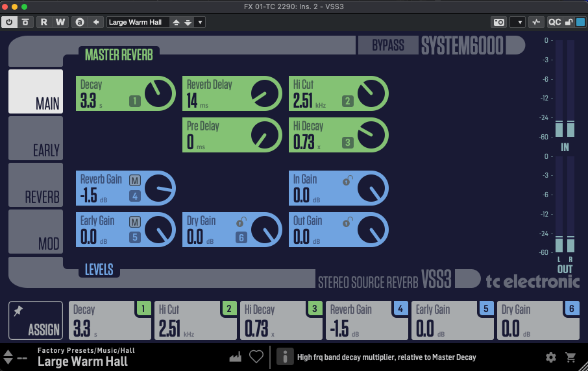This screenshot has height=371, width=588.
Task: Click the Decay knob in Master Reverb
Action: [158, 94]
